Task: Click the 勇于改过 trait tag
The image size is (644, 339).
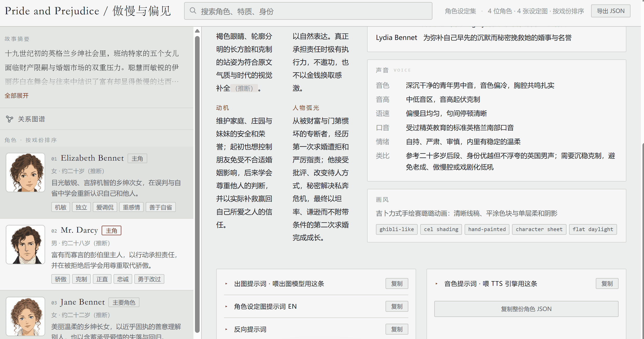Action: [149, 279]
